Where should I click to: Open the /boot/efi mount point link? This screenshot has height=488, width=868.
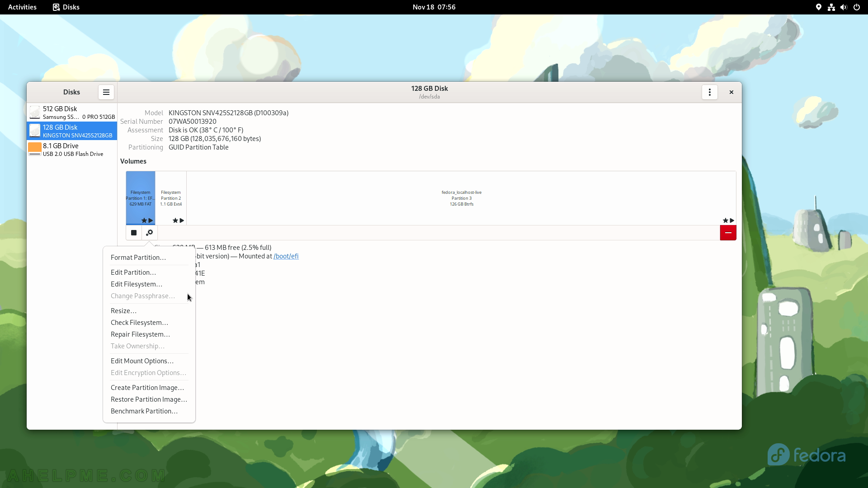[286, 256]
